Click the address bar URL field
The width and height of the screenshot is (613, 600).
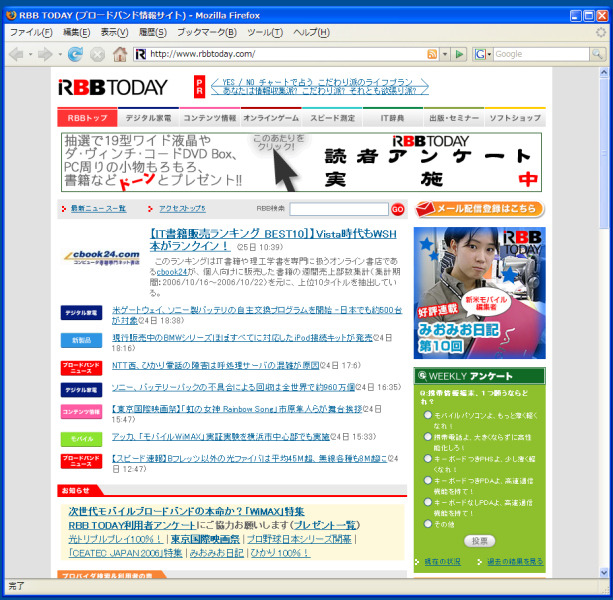click(x=287, y=54)
